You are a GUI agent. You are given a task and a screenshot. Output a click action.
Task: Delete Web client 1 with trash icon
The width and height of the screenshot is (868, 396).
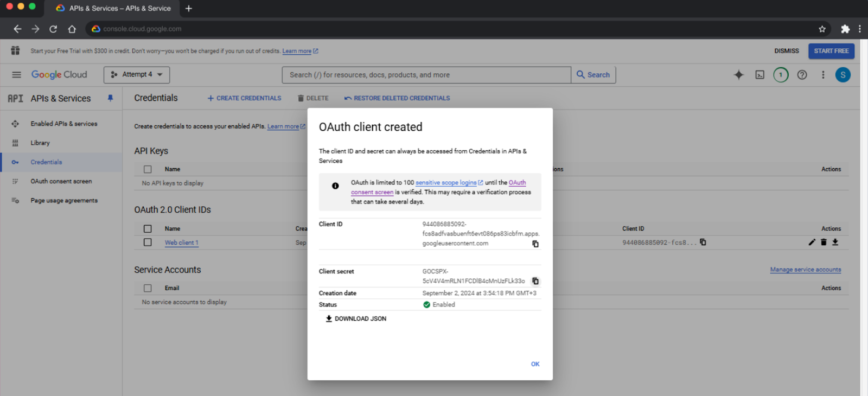click(x=824, y=242)
